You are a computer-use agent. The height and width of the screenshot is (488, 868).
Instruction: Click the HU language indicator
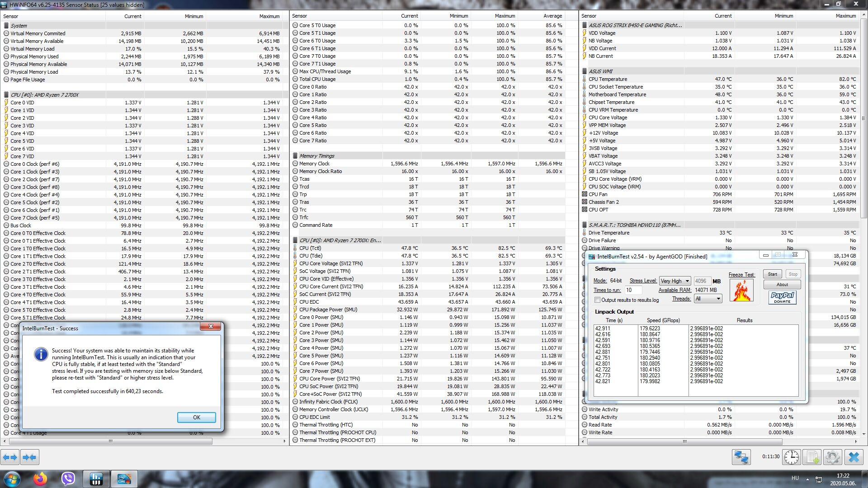795,478
